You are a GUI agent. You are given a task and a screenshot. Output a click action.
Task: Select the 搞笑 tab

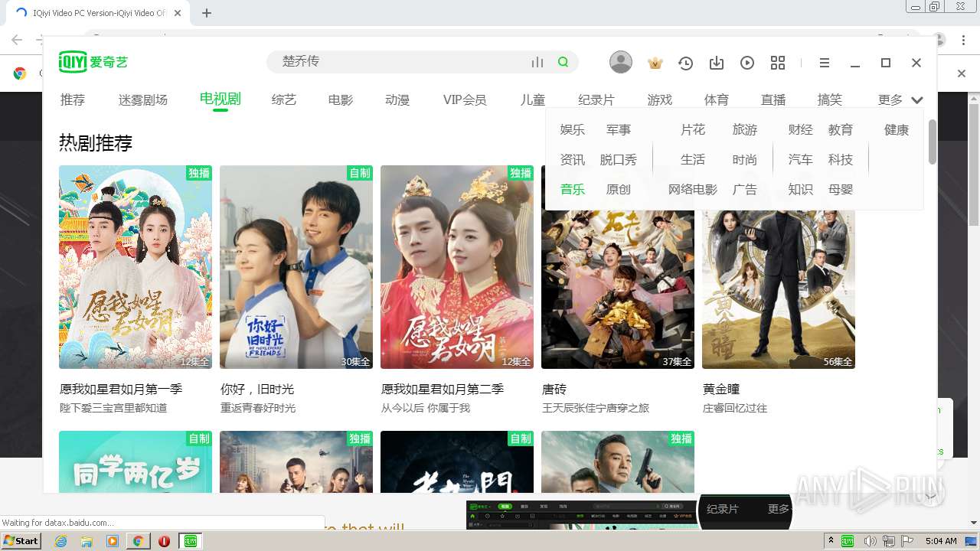tap(830, 99)
